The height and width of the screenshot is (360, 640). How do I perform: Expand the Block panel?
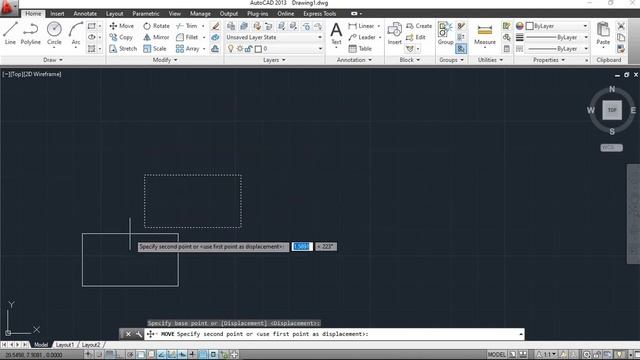tap(409, 60)
